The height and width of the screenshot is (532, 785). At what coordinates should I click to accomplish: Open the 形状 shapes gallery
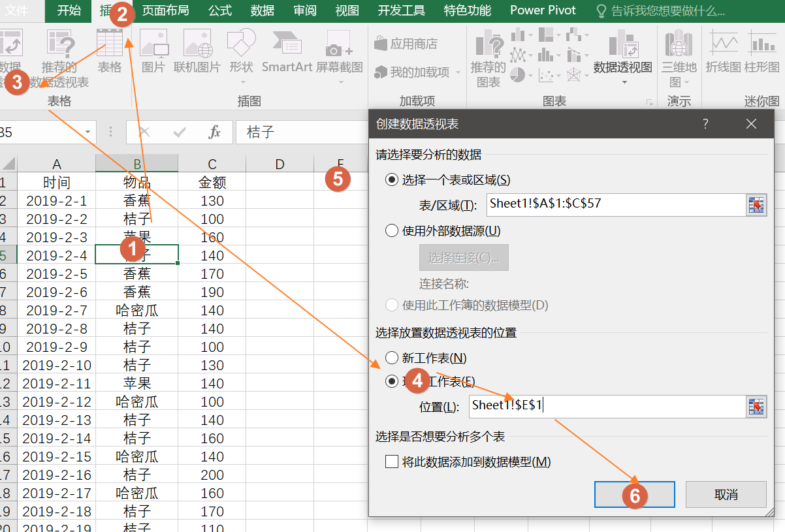click(242, 51)
